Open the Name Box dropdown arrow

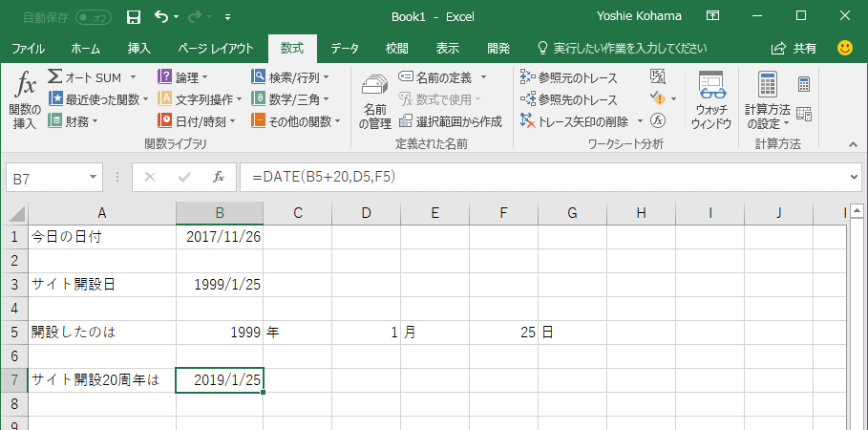coord(94,177)
